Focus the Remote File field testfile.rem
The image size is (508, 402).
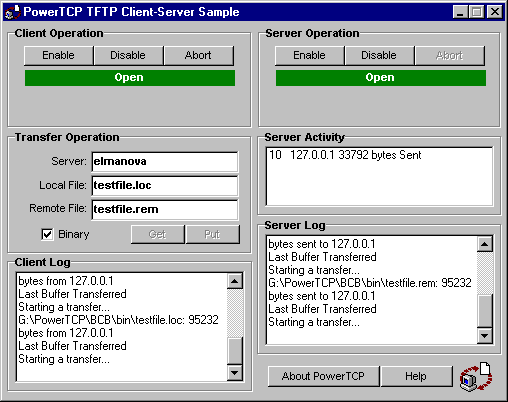(x=165, y=210)
